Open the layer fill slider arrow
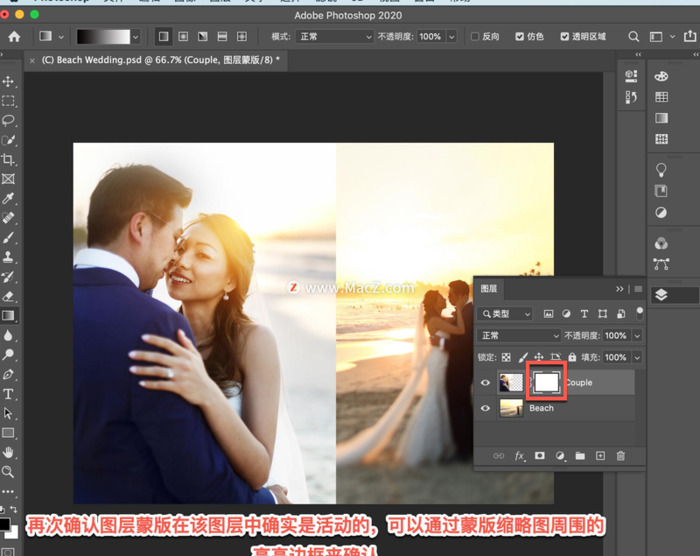The image size is (700, 556). point(637,357)
